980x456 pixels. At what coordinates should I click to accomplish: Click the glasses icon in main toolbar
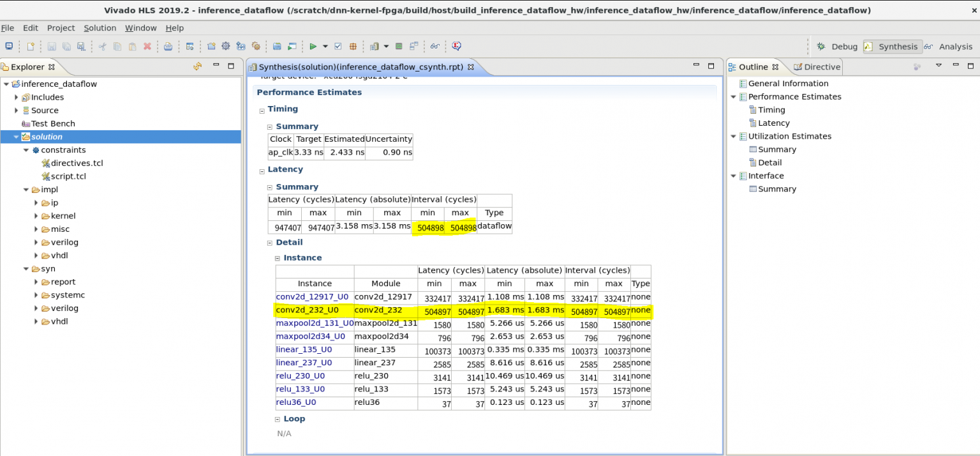click(x=434, y=47)
